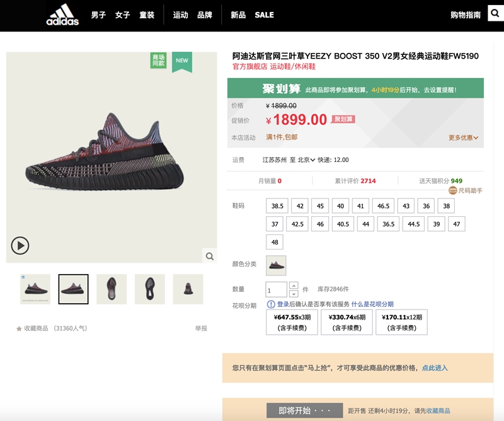Click the 花呗分期 info circle icon
The image size is (504, 421).
point(271,304)
